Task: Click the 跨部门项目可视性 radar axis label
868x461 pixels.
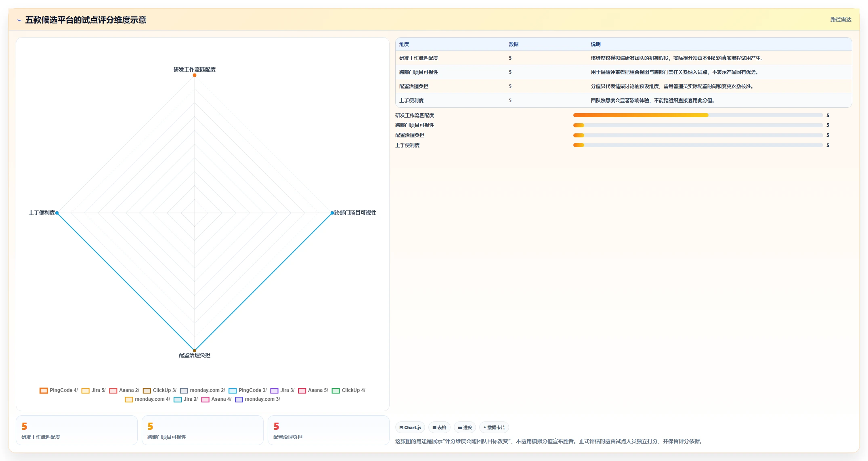Action: tap(355, 213)
